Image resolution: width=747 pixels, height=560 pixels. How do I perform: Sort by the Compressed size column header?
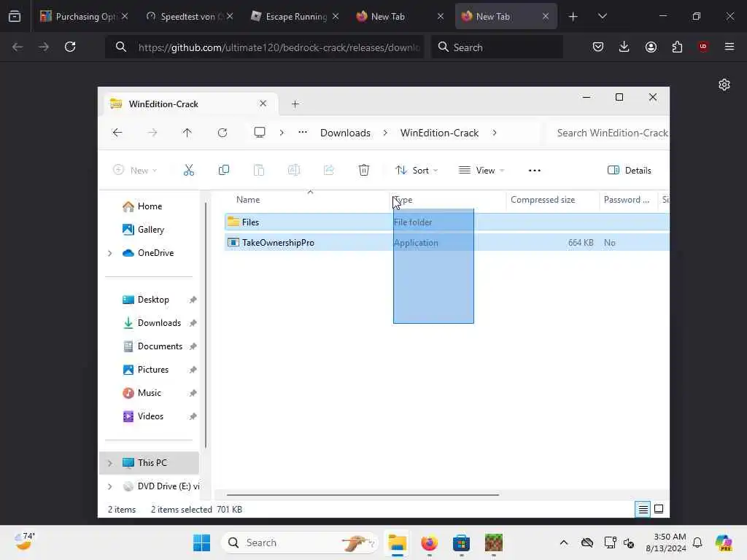click(x=543, y=200)
